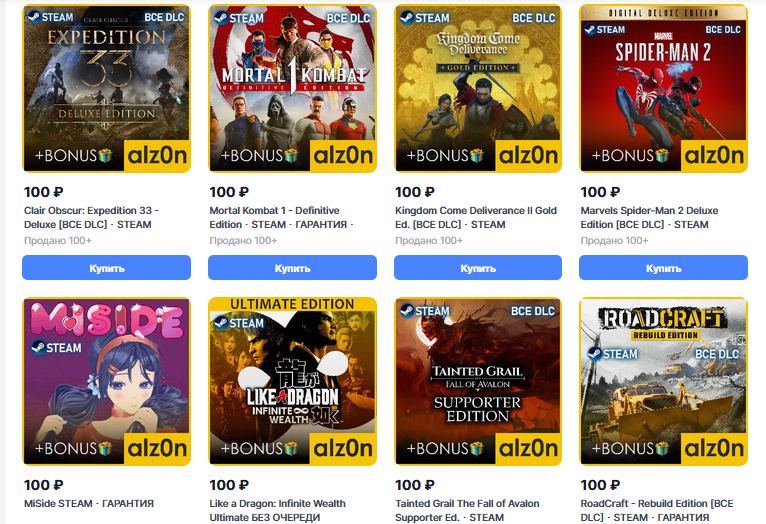Open Clair Obscur: Expedition 33 title link

pyautogui.click(x=91, y=217)
